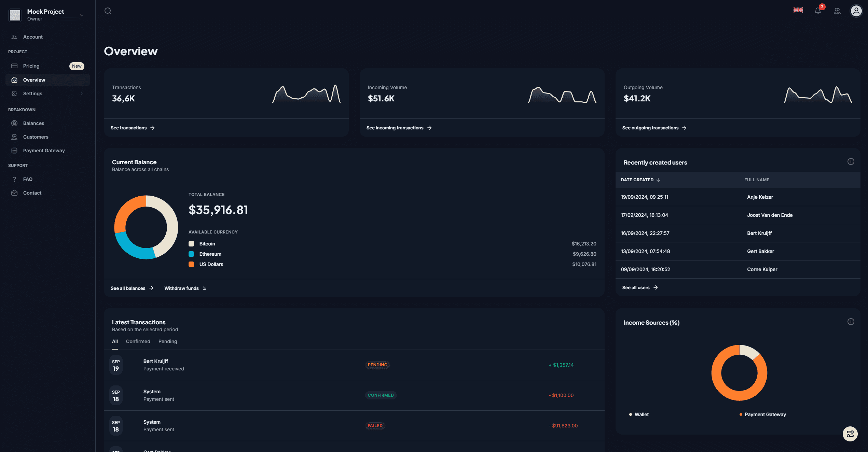Click the Contact envelope icon
Screen dimensions: 868x452
pyautogui.click(x=14, y=193)
